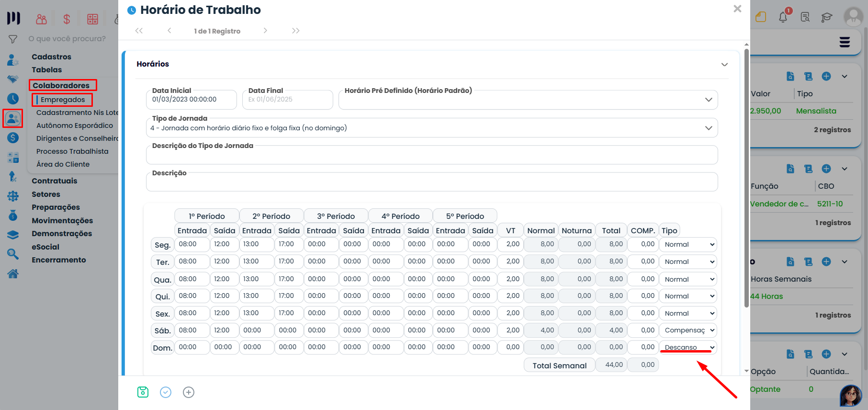Screen dimensions: 868x410
Task: Click the home icon in left sidebar
Action: (13, 273)
